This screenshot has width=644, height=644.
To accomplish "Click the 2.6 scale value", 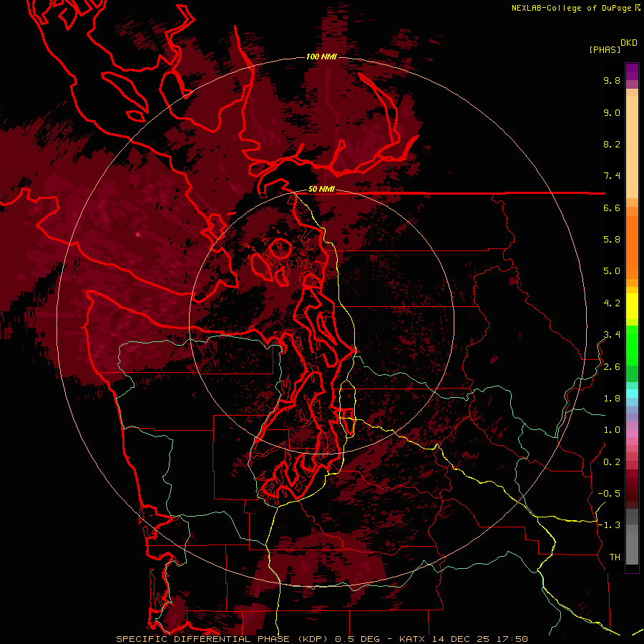I will [x=612, y=367].
